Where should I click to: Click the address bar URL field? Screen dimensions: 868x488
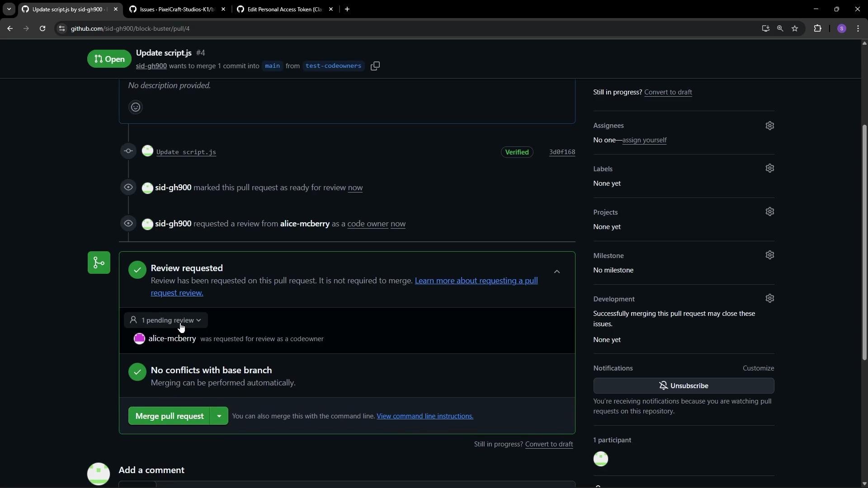pos(407,28)
